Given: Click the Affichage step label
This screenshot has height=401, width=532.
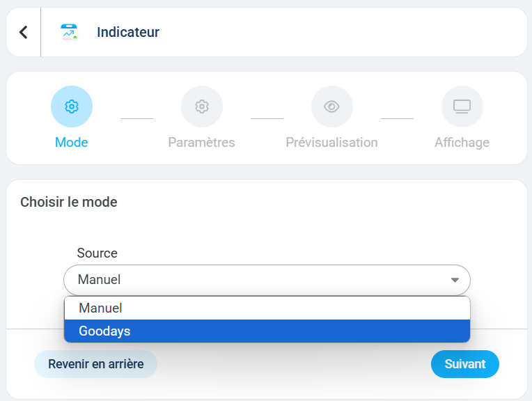Looking at the screenshot, I should click(x=462, y=143).
